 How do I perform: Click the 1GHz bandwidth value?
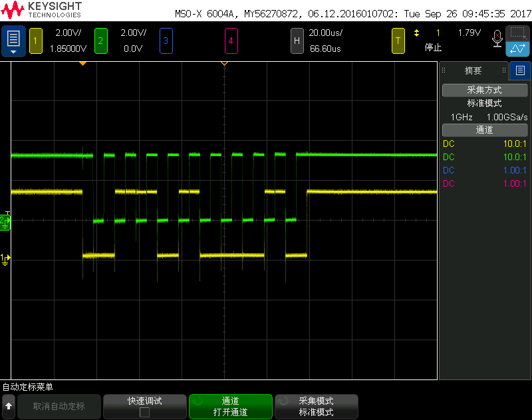[462, 117]
